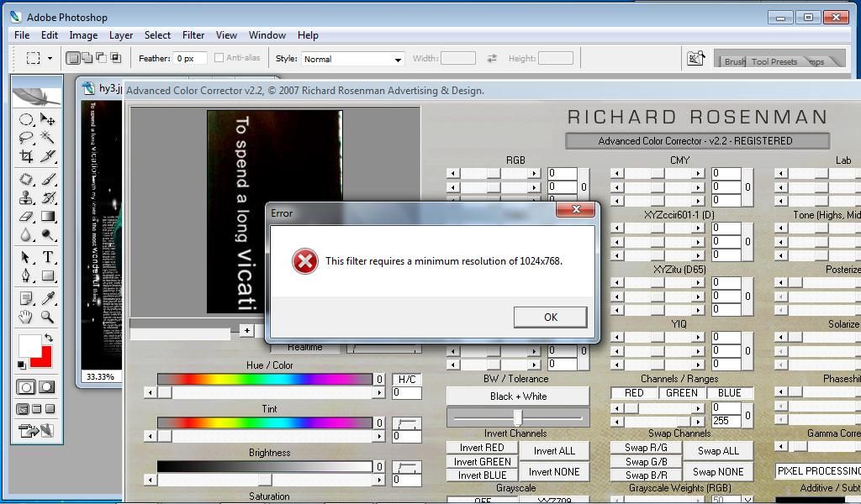Select the Rectangle shape tool

pyautogui.click(x=48, y=276)
